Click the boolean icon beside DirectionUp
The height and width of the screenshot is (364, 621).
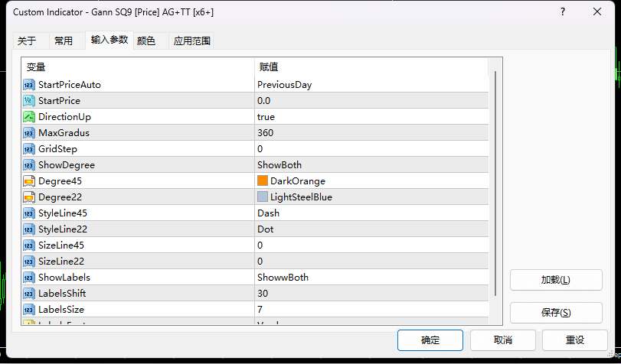pyautogui.click(x=29, y=117)
